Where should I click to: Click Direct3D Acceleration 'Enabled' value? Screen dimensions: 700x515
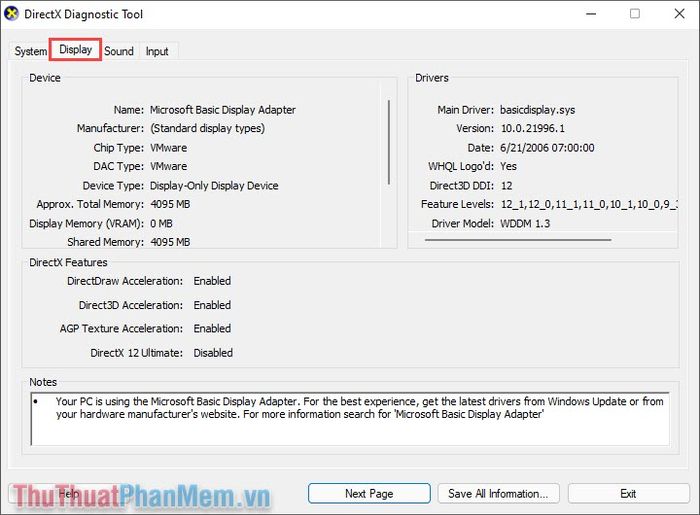[x=212, y=305]
